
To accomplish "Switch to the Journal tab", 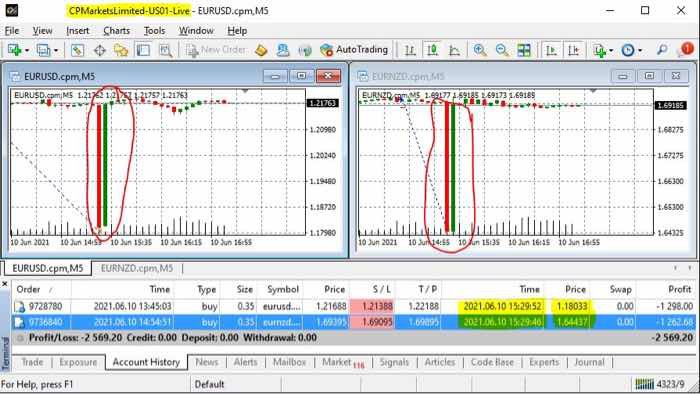I will (x=589, y=362).
